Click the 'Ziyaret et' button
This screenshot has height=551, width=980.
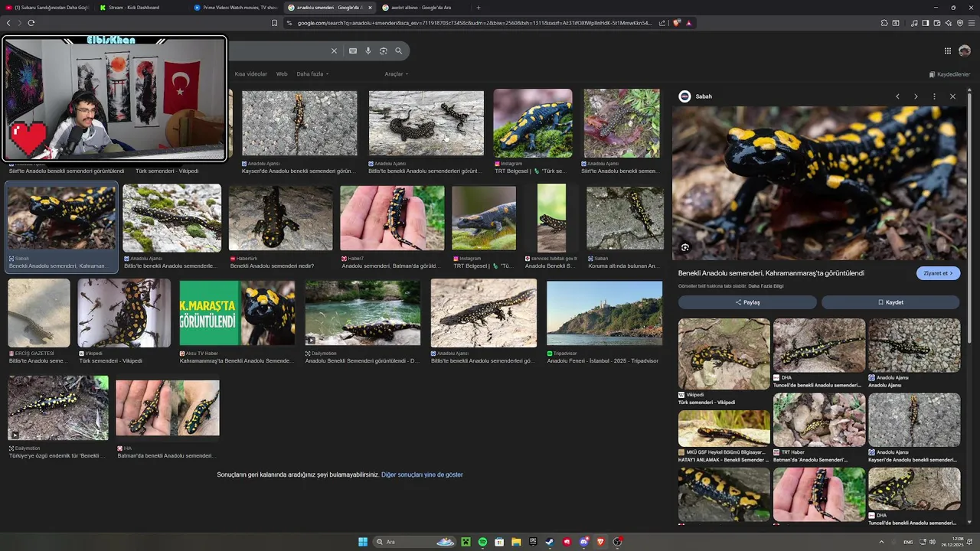938,273
